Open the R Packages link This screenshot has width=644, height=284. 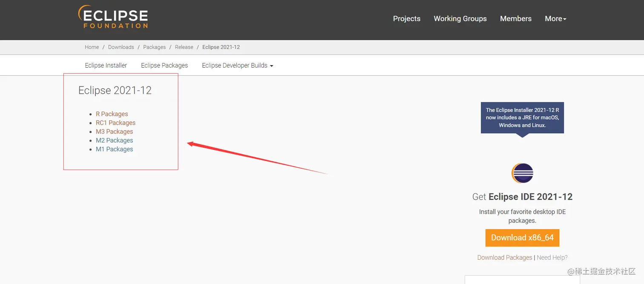coord(112,114)
